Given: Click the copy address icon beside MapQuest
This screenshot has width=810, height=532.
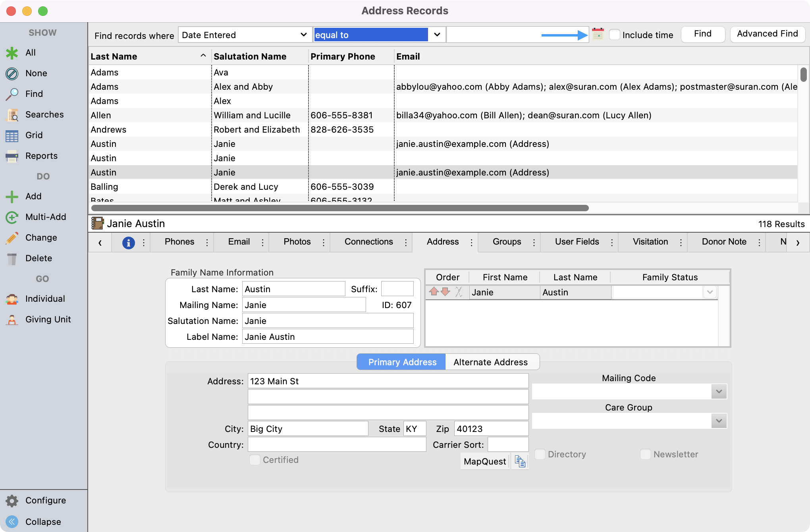Looking at the screenshot, I should (520, 461).
